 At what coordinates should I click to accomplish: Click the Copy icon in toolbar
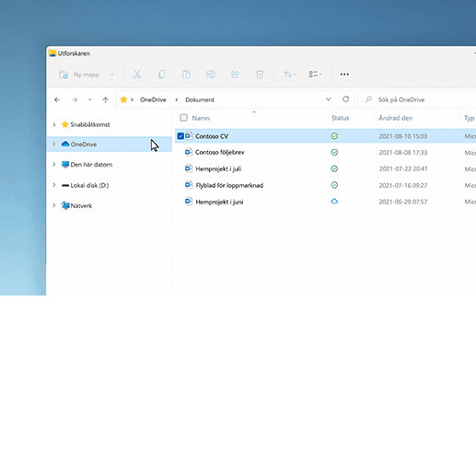point(162,75)
